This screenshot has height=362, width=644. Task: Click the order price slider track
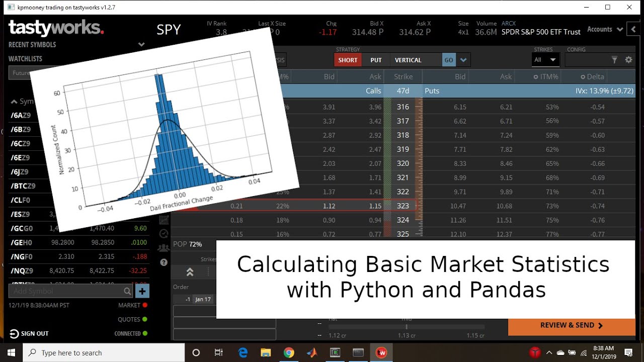pyautogui.click(x=407, y=326)
